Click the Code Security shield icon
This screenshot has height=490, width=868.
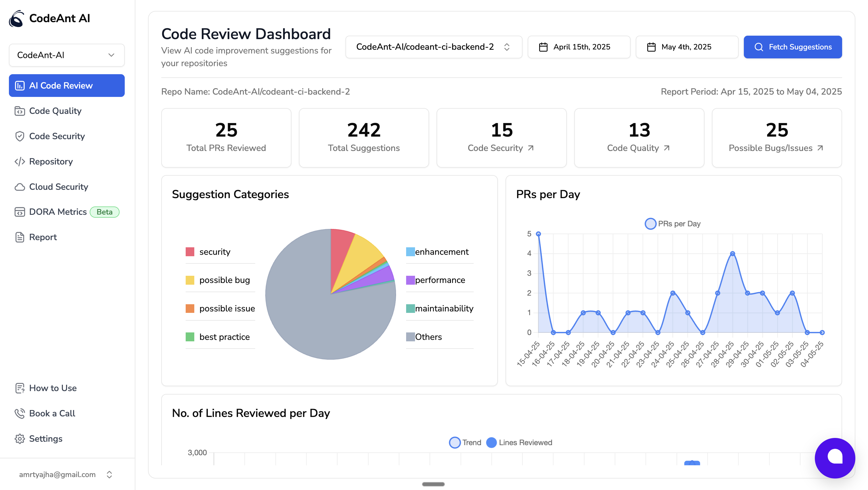tap(20, 136)
